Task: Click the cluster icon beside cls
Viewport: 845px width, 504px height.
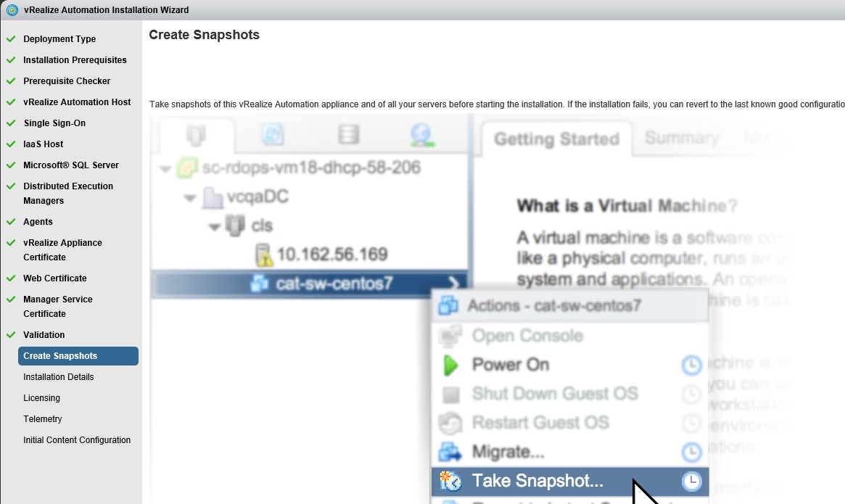Action: click(235, 226)
